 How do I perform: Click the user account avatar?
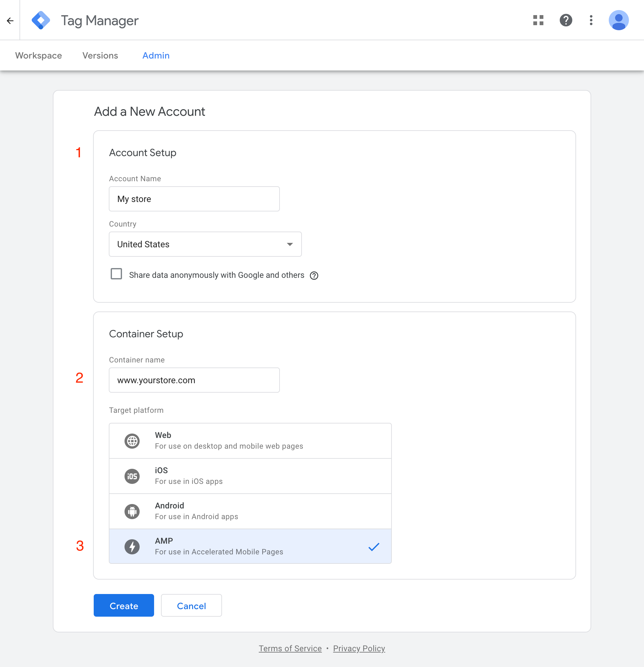click(x=618, y=20)
